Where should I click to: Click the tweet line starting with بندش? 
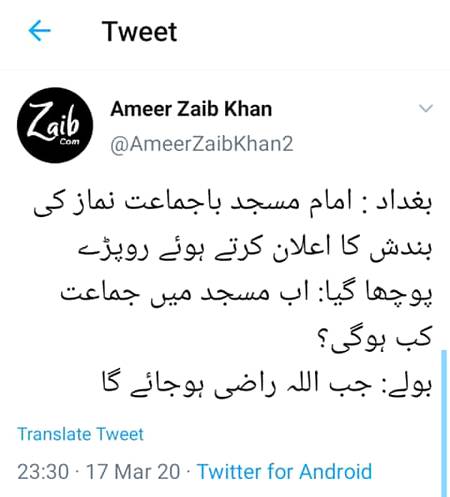click(255, 248)
